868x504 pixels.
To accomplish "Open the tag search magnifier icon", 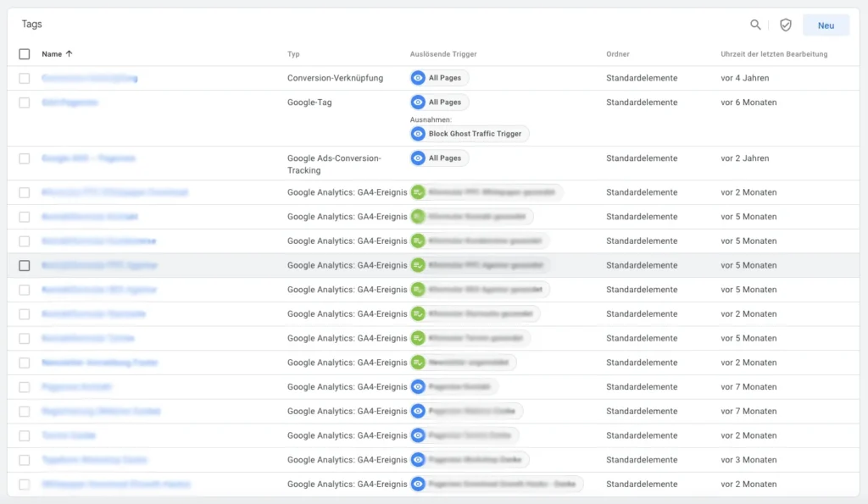I will tap(755, 25).
